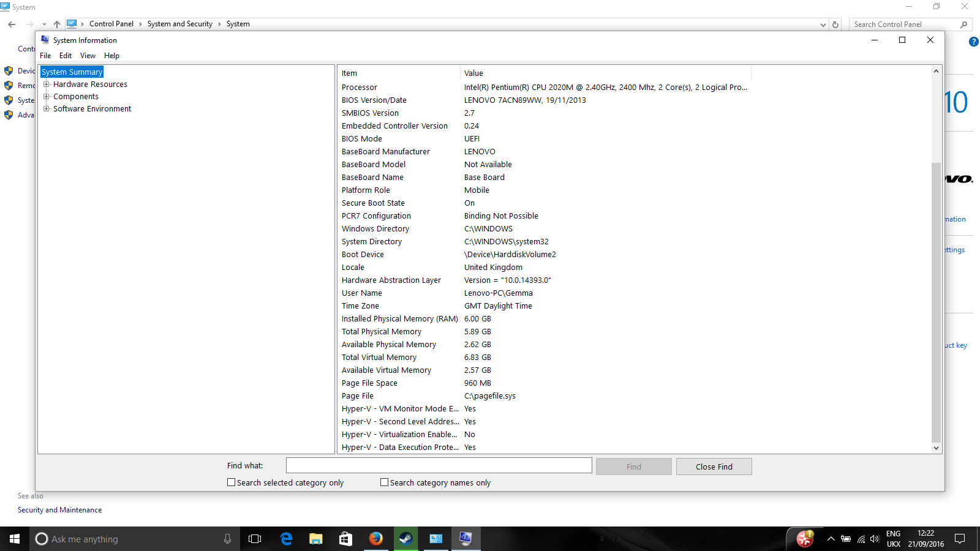Click the Item column header
This screenshot has width=980, height=551.
[399, 73]
